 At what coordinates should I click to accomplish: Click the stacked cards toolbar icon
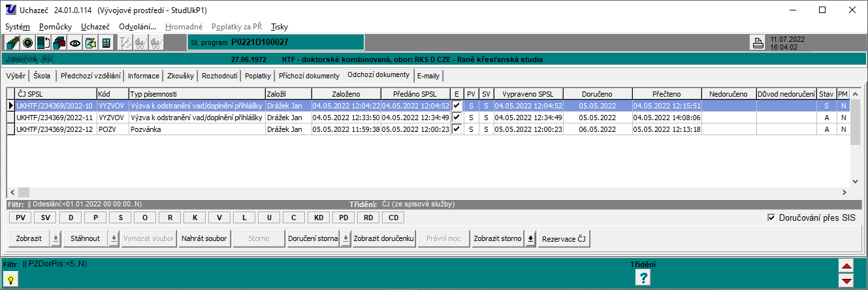[x=59, y=43]
